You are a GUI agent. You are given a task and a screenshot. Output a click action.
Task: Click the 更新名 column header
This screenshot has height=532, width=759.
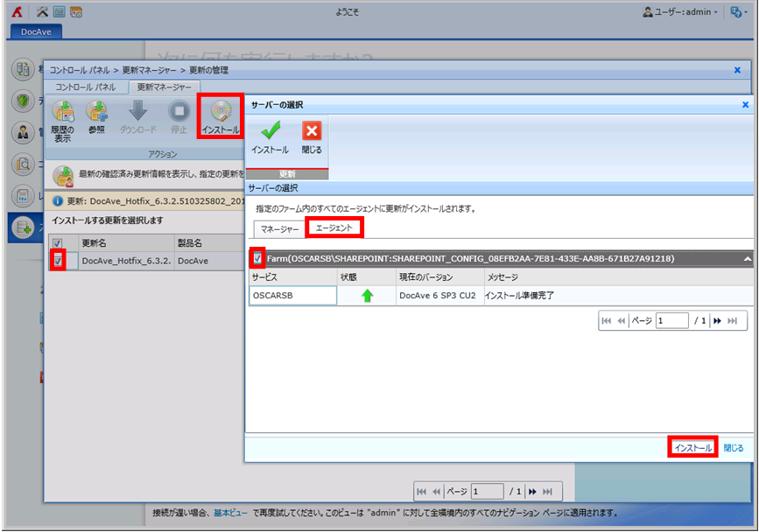pyautogui.click(x=126, y=242)
